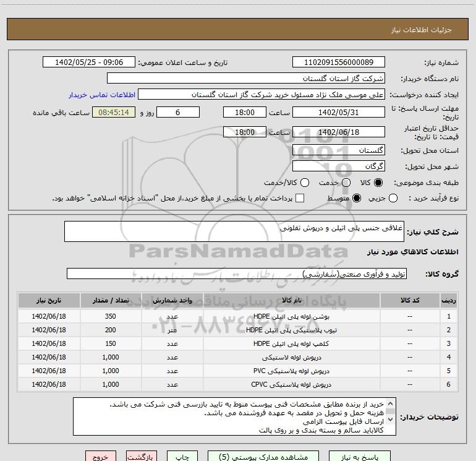The height and width of the screenshot is (461, 476).
Task: Click the response deadline date 1402/05/31
Action: (x=339, y=112)
